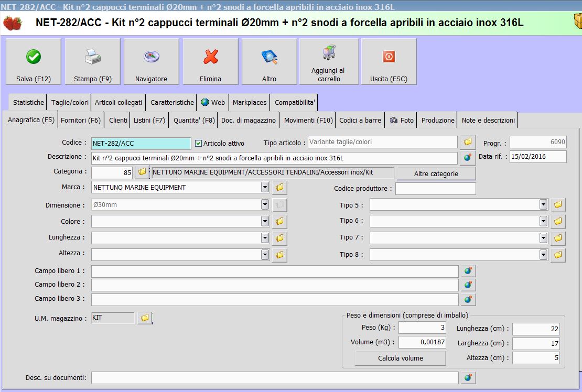Open the Altro magnifier button
Screen dimensions: 582x392
269,61
